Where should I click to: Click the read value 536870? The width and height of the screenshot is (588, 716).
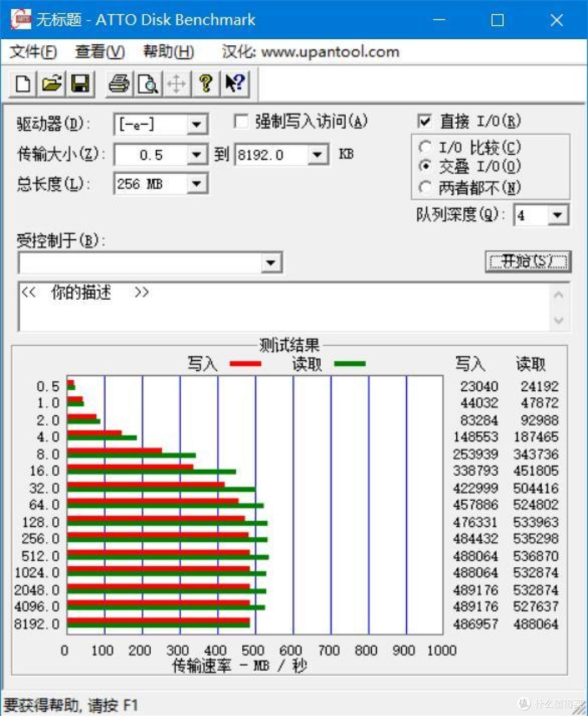tap(536, 556)
